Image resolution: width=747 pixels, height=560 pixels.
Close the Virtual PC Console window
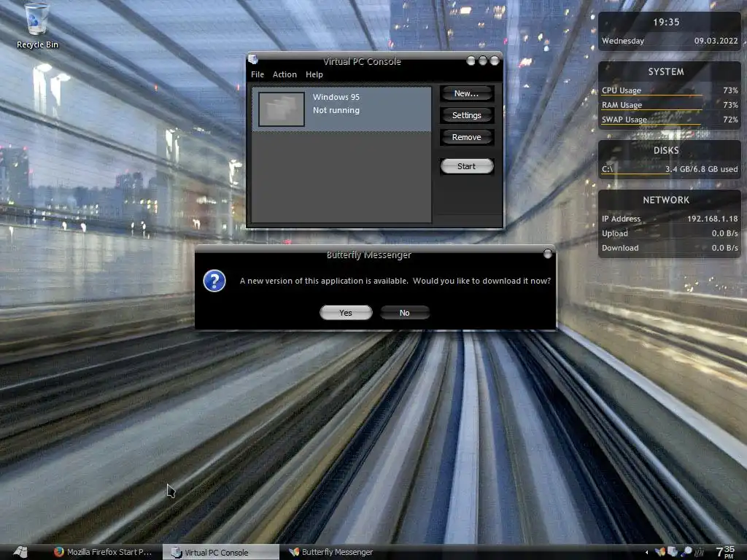[495, 61]
